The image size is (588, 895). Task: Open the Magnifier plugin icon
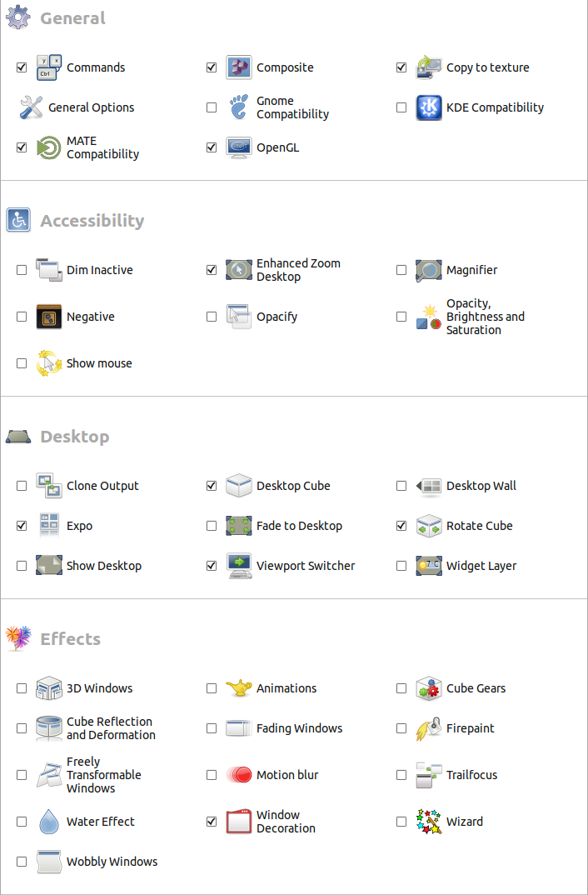tap(428, 270)
